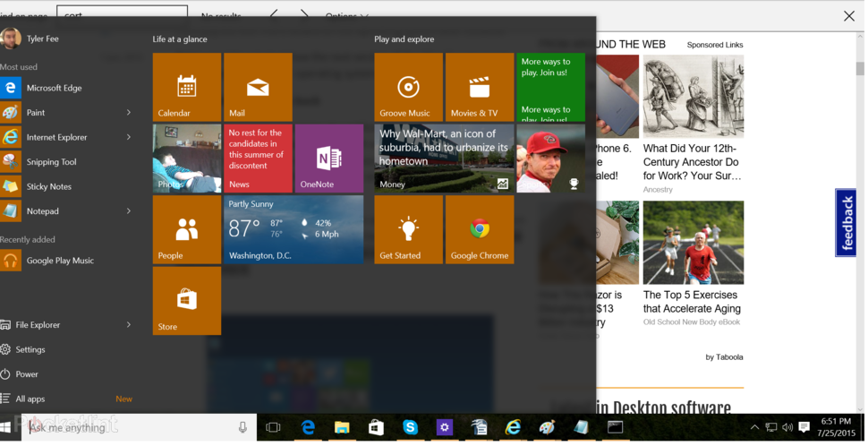Open the Action Center notifications icon
The height and width of the screenshot is (446, 868).
(x=804, y=426)
